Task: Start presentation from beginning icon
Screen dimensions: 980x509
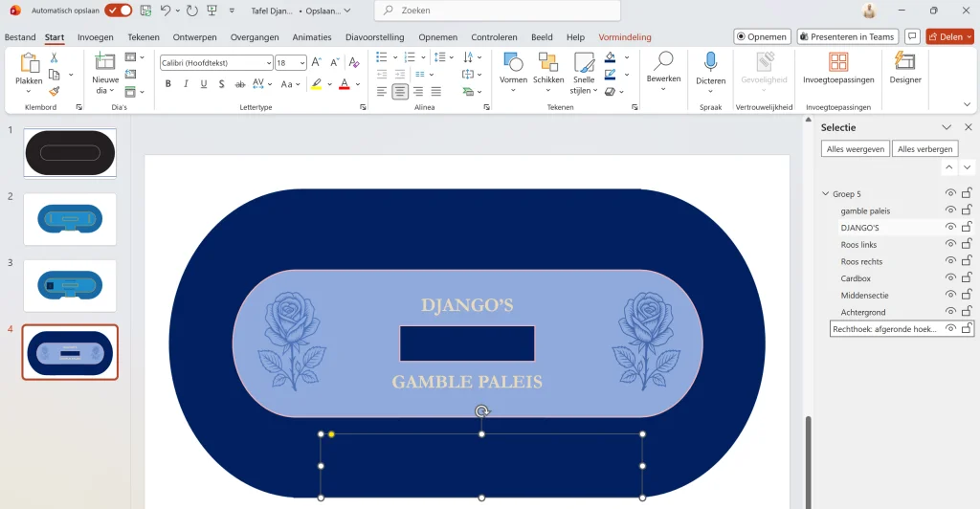Action: pos(212,11)
